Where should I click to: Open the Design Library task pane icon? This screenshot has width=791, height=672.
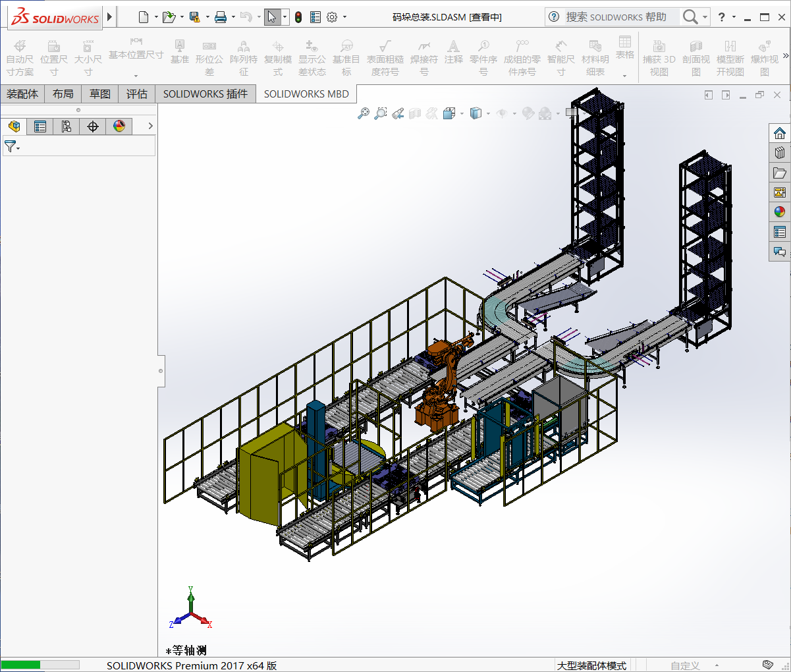780,153
